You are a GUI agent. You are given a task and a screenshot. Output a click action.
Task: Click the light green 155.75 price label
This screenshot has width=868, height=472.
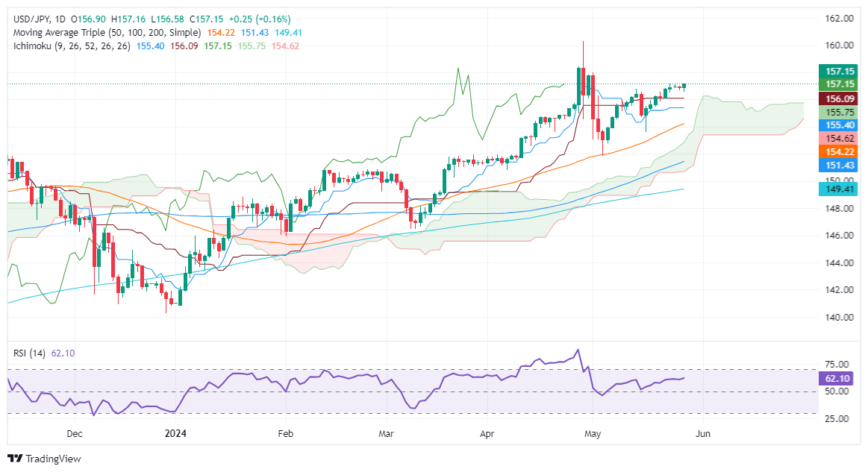(838, 112)
